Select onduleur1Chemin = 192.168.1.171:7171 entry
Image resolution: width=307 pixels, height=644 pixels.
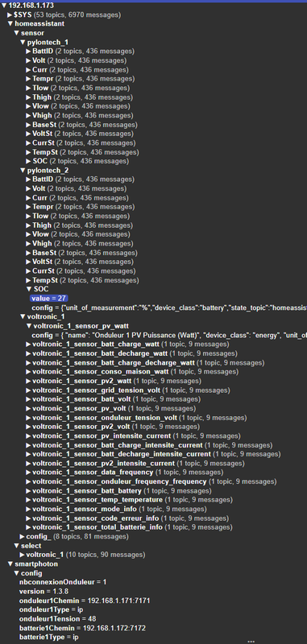(85, 601)
